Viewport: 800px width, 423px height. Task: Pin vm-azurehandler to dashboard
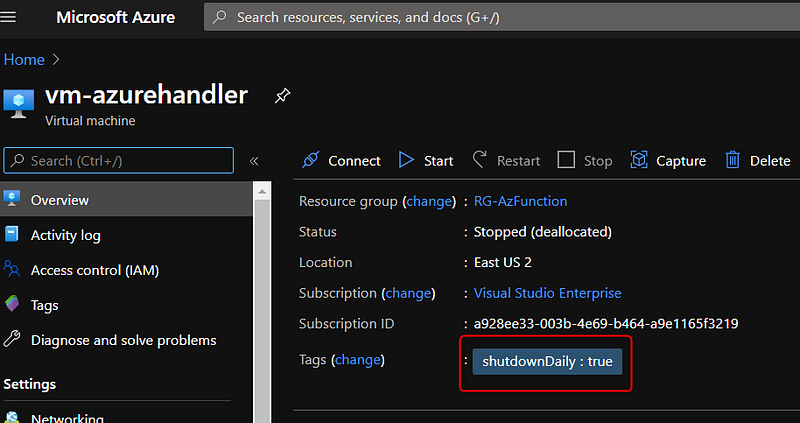click(282, 95)
